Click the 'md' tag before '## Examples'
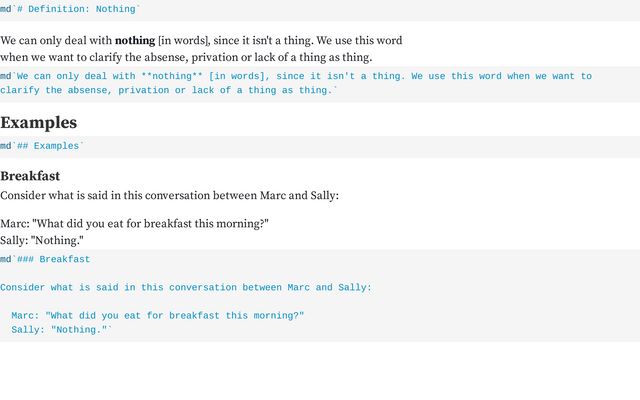640x400 pixels. click(6, 146)
